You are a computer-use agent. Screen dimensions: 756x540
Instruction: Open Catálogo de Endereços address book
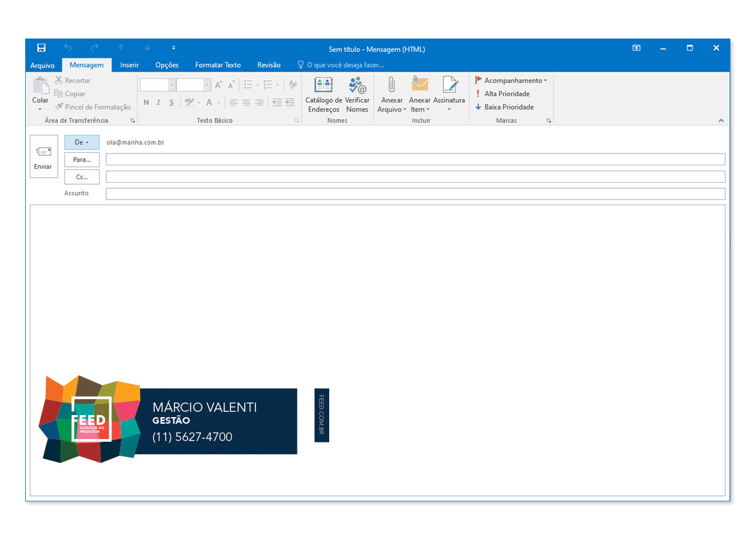click(x=323, y=85)
